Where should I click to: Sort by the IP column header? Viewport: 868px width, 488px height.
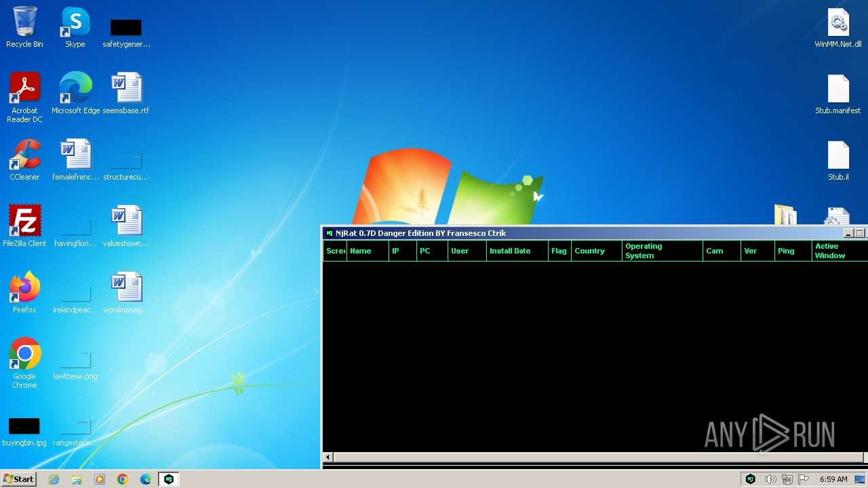(403, 251)
